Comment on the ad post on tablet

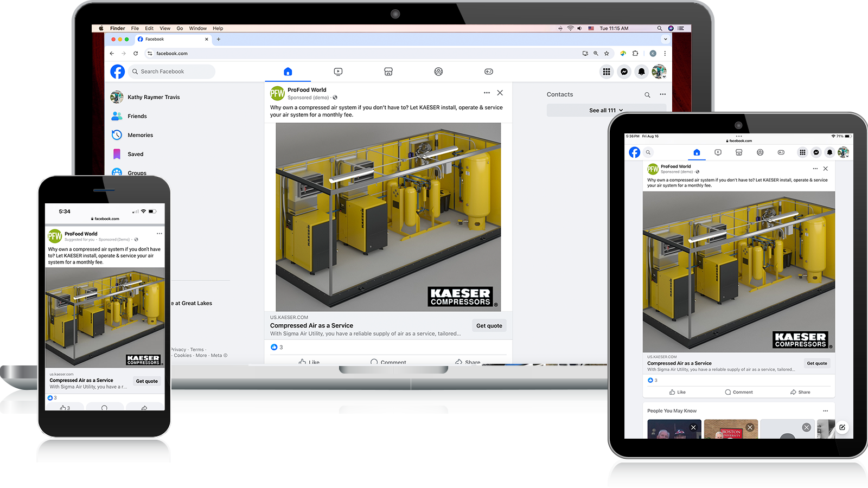pyautogui.click(x=739, y=392)
